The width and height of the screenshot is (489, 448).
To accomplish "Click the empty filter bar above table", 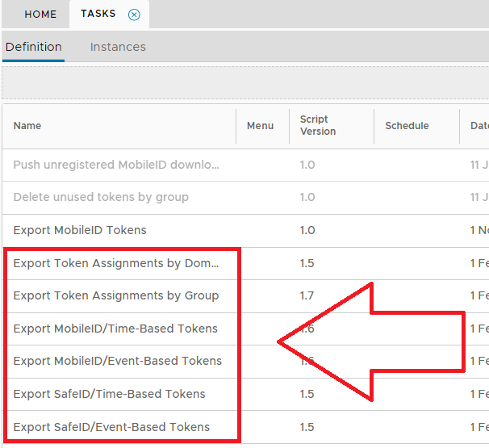I will [x=245, y=83].
